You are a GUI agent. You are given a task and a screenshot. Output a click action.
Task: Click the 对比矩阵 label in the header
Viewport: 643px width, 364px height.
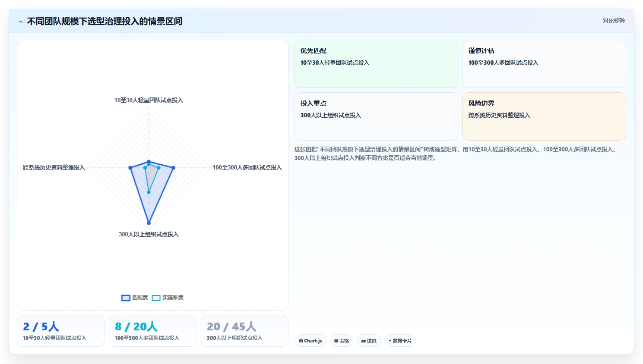pyautogui.click(x=614, y=21)
